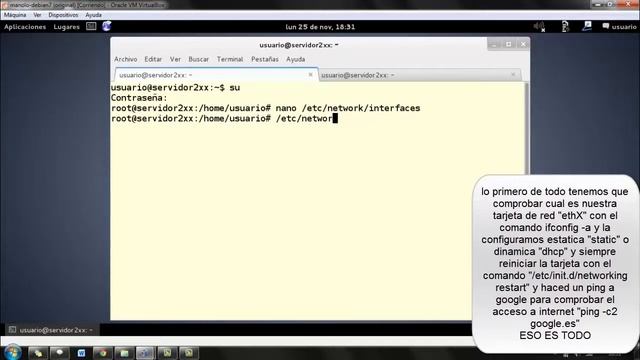The image size is (640, 360).
Task: Open VirtualBox Ver menu
Action: [37, 15]
